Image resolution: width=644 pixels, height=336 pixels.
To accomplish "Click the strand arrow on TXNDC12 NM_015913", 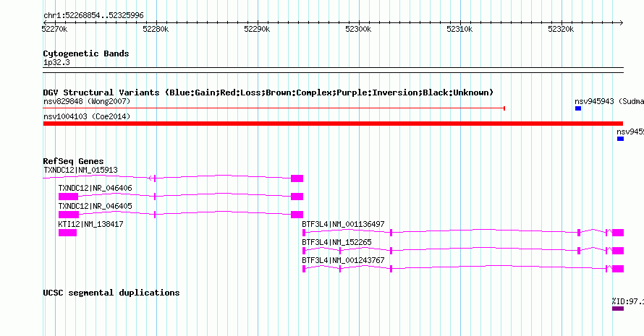I will pyautogui.click(x=151, y=178).
